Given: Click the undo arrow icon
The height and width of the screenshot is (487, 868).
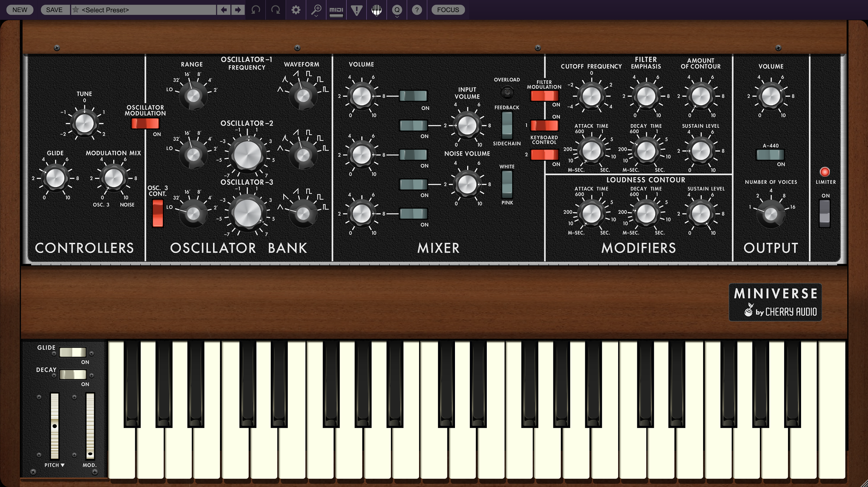Looking at the screenshot, I should coord(256,10).
